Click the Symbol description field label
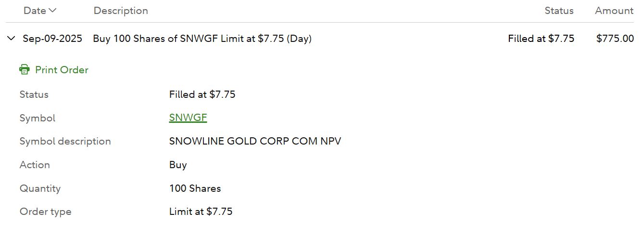Screen dimensions: 644x225 (65, 141)
